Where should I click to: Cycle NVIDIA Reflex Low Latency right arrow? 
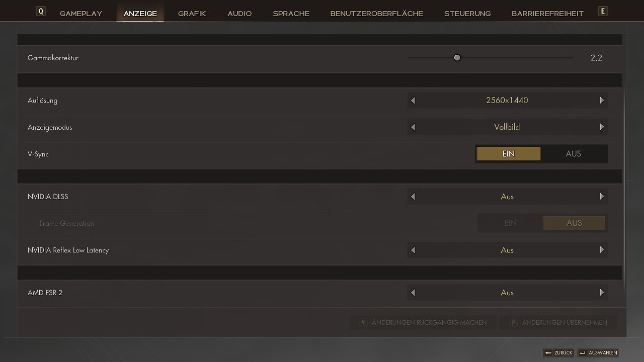602,250
